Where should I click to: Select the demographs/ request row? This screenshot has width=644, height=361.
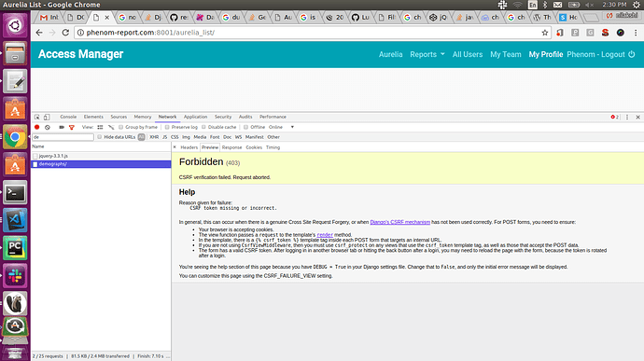point(101,164)
